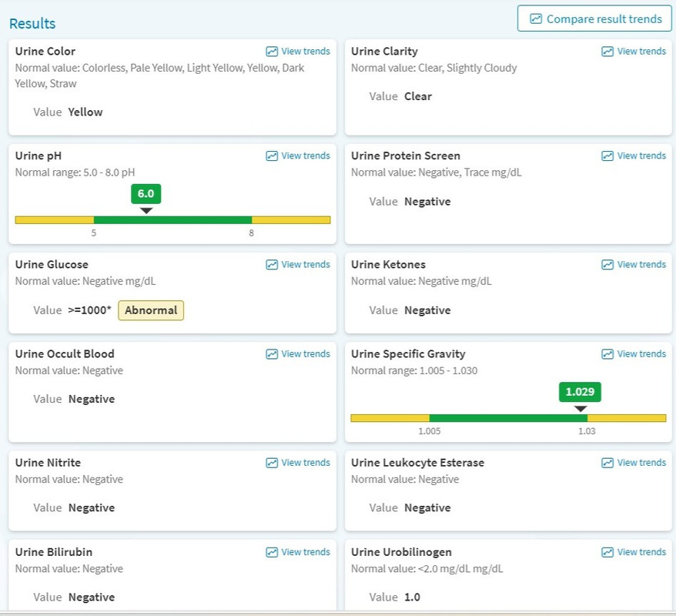Screen dimensions: 676x616
Task: Open the trends chart icon for Urine pH
Action: [272, 156]
